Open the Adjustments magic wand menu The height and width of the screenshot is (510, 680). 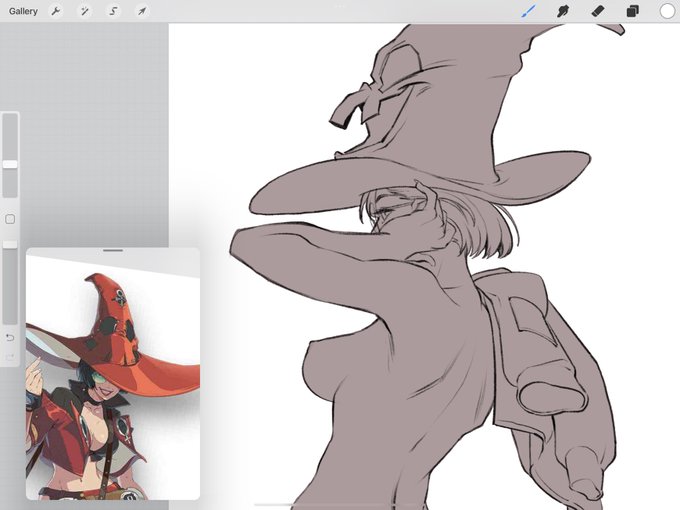pos(85,11)
